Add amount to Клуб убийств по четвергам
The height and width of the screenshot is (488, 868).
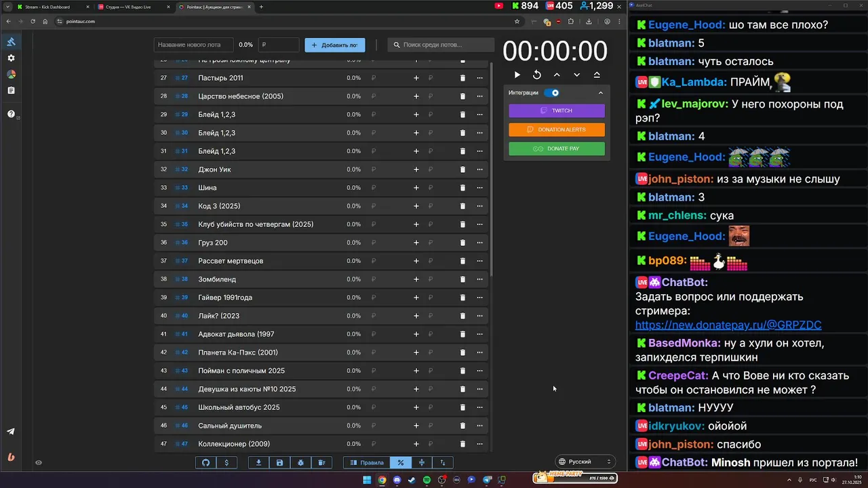(416, 224)
